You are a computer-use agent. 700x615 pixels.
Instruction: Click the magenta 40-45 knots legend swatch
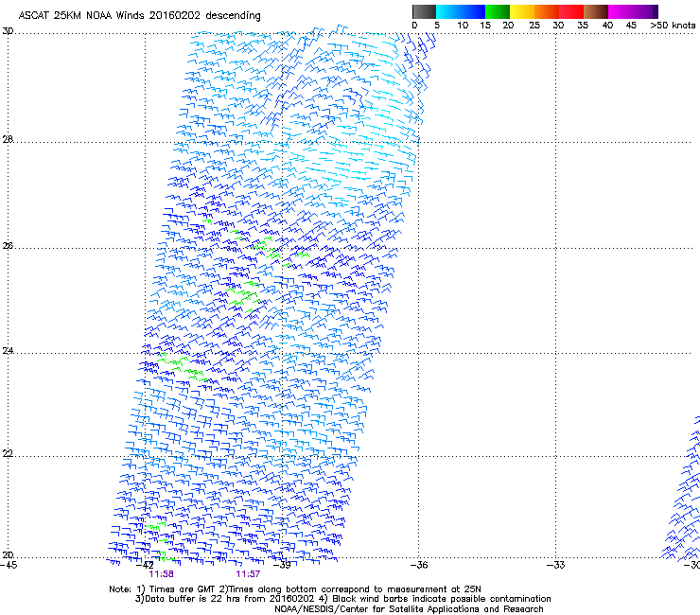coord(621,11)
